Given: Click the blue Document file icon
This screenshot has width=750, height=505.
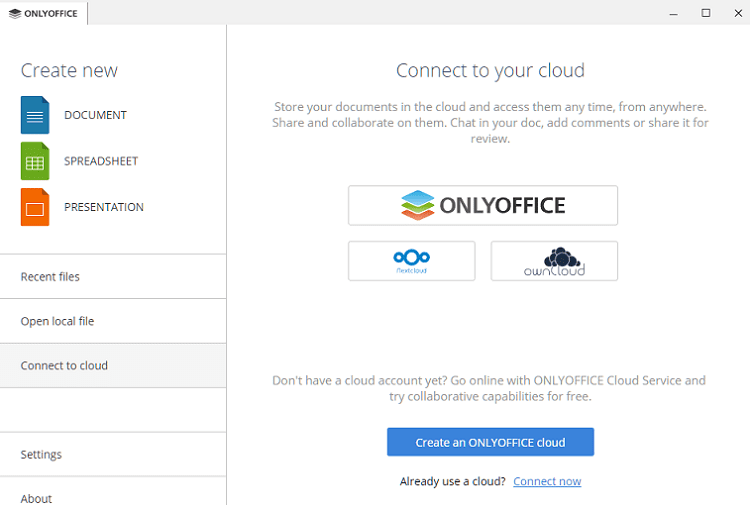Looking at the screenshot, I should [35, 115].
